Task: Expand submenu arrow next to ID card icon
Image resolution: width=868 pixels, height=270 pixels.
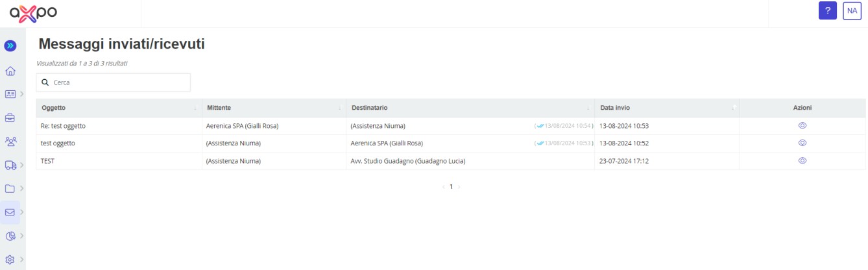Action: (x=22, y=94)
